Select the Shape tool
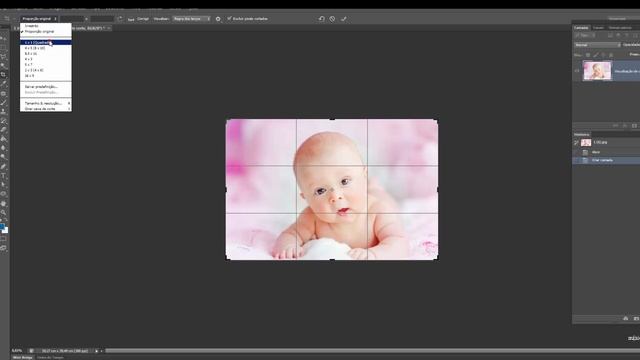Screen dimensions: 640x360 tap(4, 193)
